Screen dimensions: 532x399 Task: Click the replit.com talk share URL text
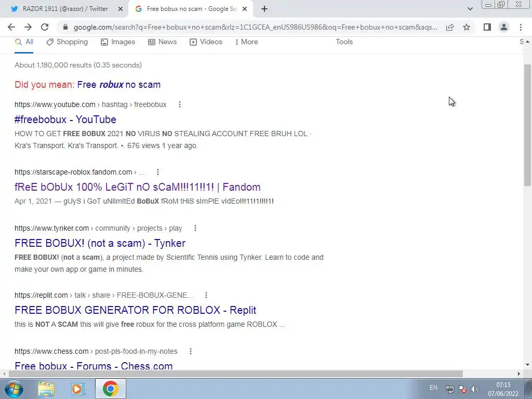pos(104,295)
